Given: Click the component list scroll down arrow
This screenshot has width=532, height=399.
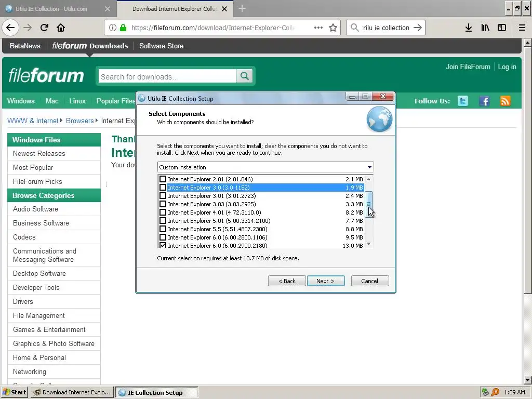Looking at the screenshot, I should click(369, 244).
